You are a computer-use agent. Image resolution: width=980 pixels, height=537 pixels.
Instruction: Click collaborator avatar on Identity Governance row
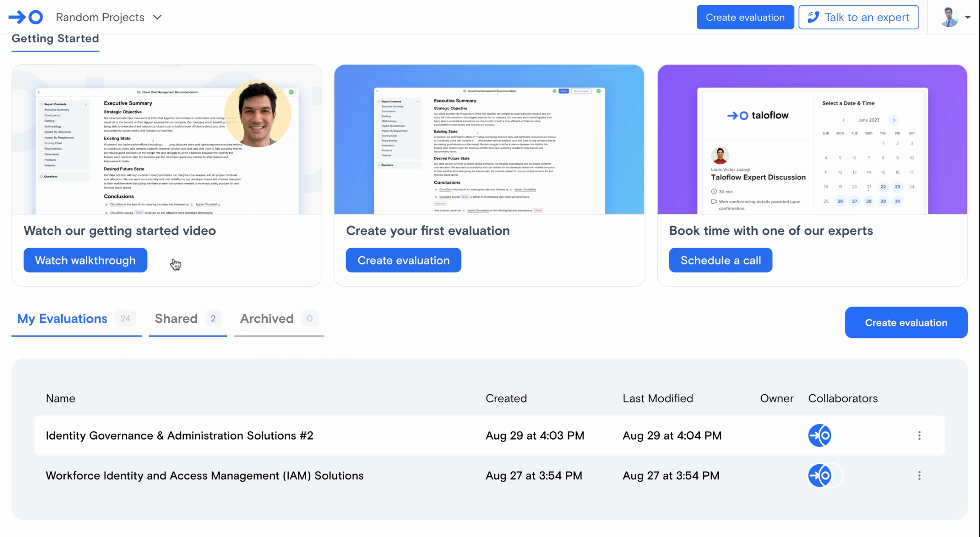819,435
